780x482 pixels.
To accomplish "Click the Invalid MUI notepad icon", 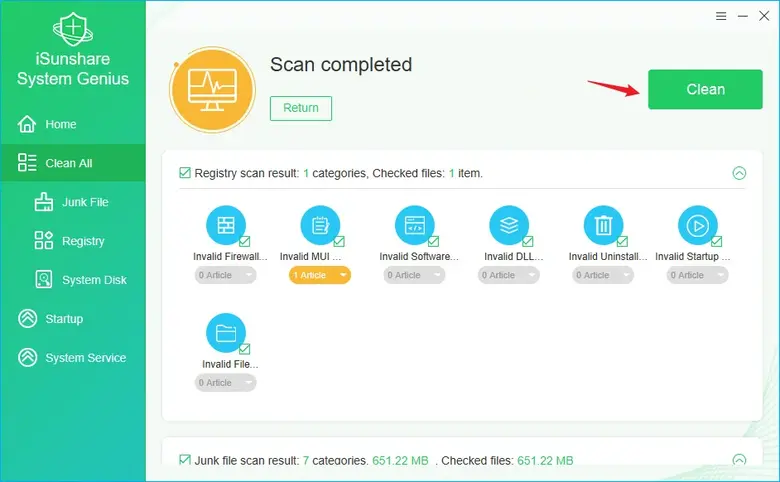I will [x=320, y=225].
